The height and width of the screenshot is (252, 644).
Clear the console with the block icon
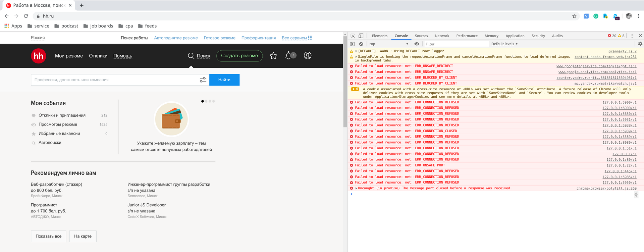click(x=361, y=44)
